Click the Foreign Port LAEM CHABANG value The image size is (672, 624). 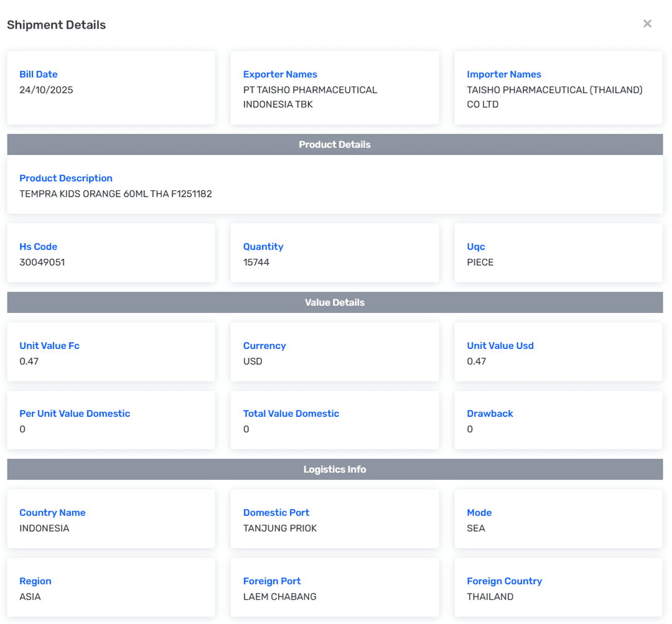tap(279, 597)
